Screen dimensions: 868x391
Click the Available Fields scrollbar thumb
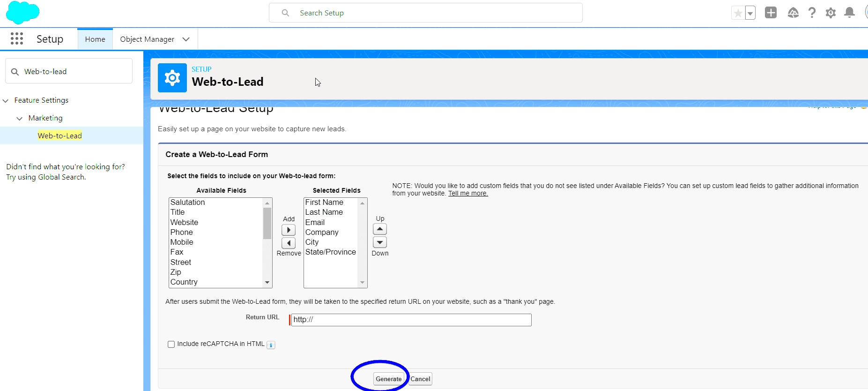click(x=267, y=223)
